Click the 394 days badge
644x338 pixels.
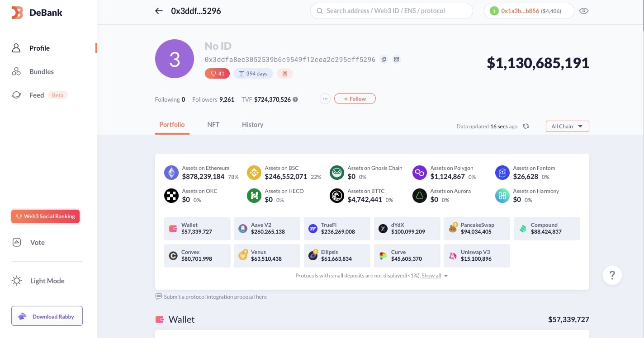point(253,74)
